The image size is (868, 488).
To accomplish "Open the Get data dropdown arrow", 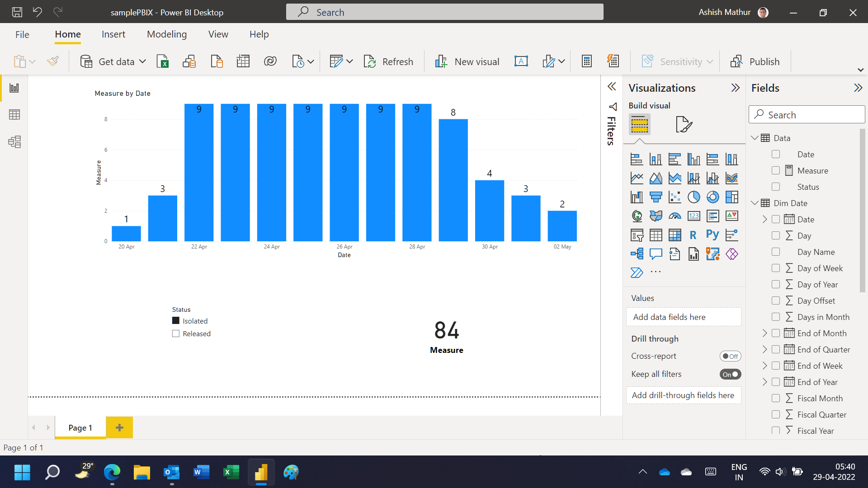I will click(x=142, y=61).
